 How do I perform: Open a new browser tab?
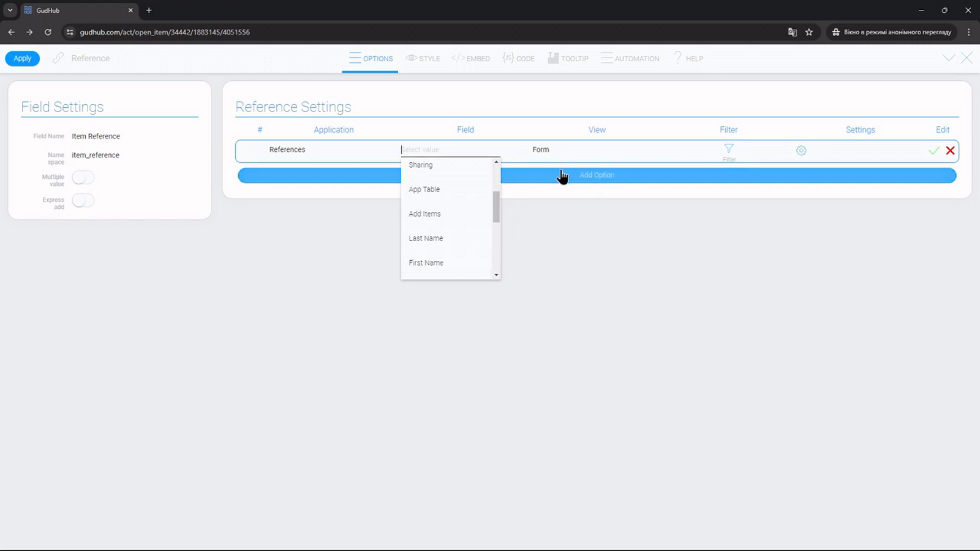[x=149, y=10]
